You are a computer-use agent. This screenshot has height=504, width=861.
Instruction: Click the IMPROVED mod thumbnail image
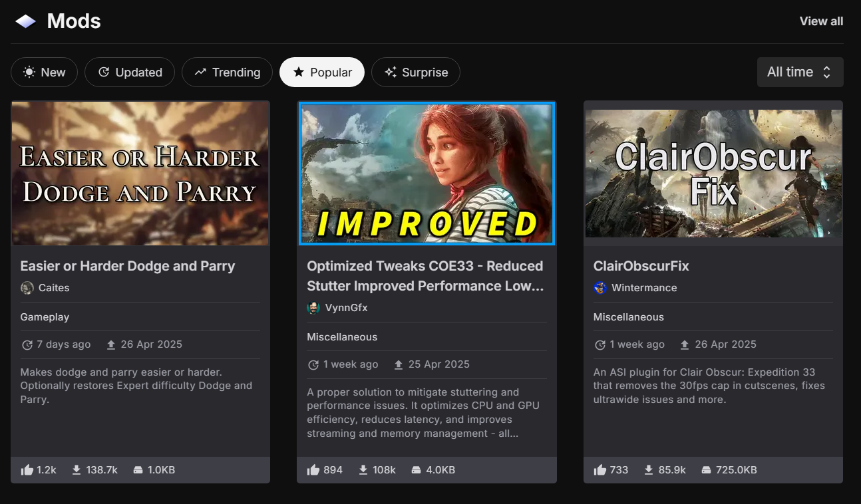[427, 174]
